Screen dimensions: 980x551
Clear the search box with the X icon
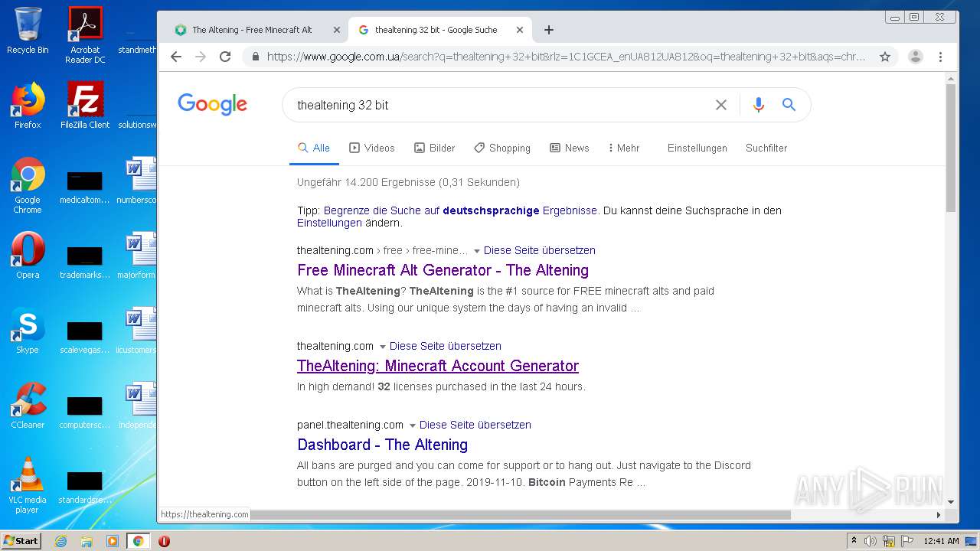pos(720,105)
